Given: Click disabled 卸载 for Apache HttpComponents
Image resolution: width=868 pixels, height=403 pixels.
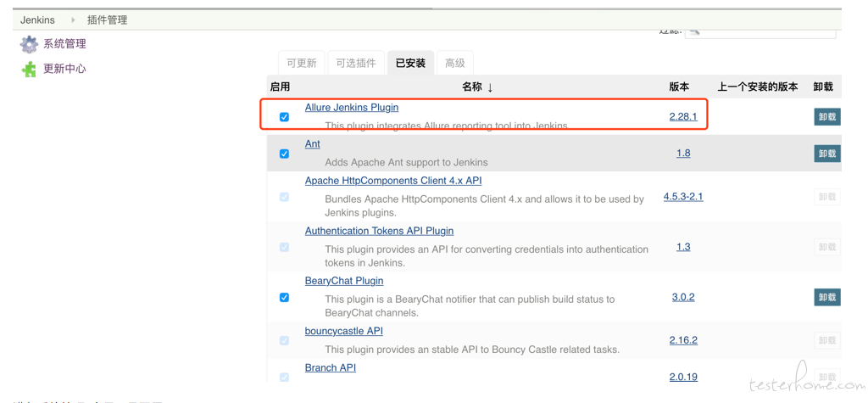Looking at the screenshot, I should (x=827, y=197).
